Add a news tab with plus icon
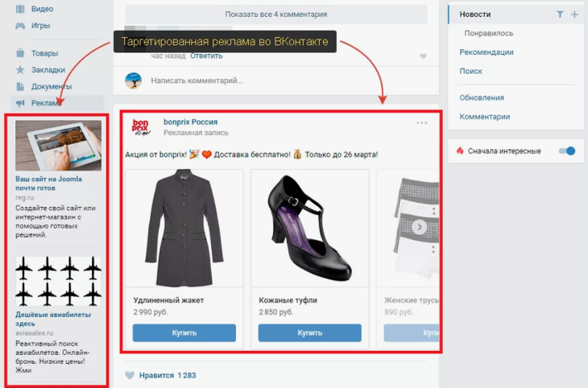 pos(574,14)
